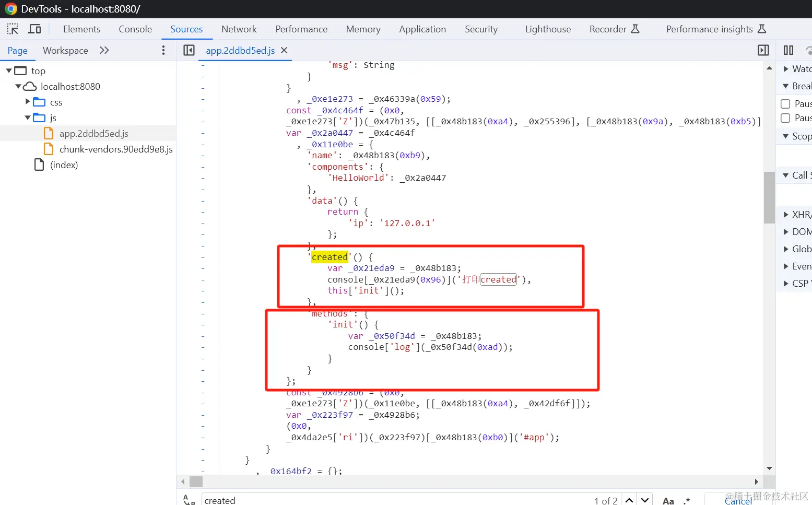This screenshot has width=812, height=505.
Task: Cancel the search bar
Action: pyautogui.click(x=738, y=500)
